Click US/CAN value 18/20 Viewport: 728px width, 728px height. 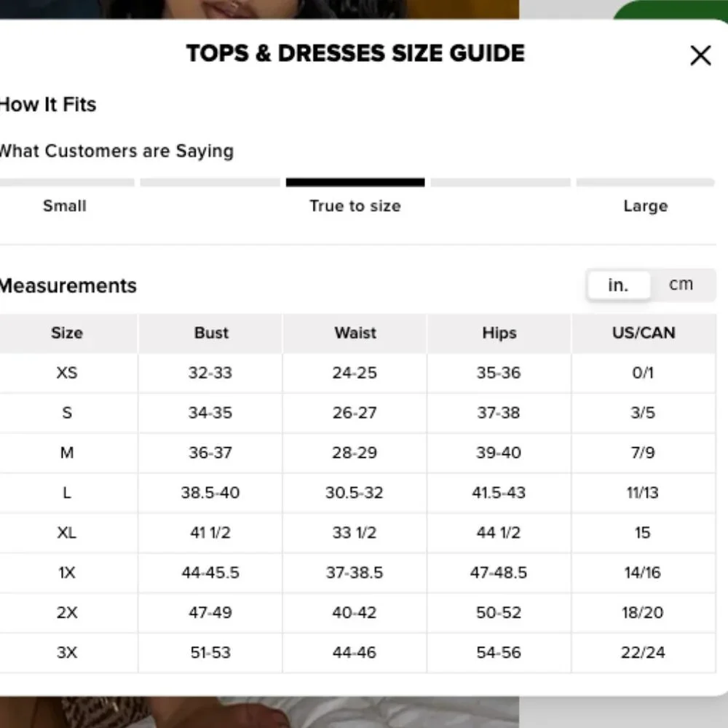click(x=643, y=612)
